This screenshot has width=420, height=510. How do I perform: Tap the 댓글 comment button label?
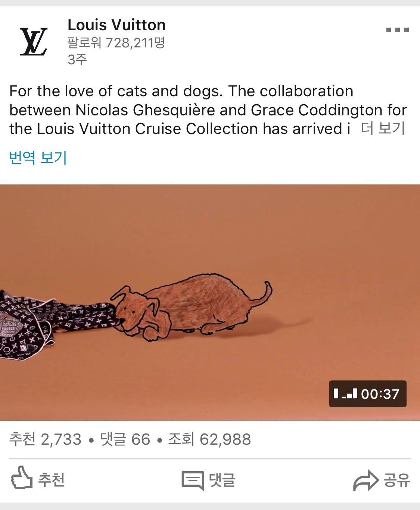(x=222, y=480)
